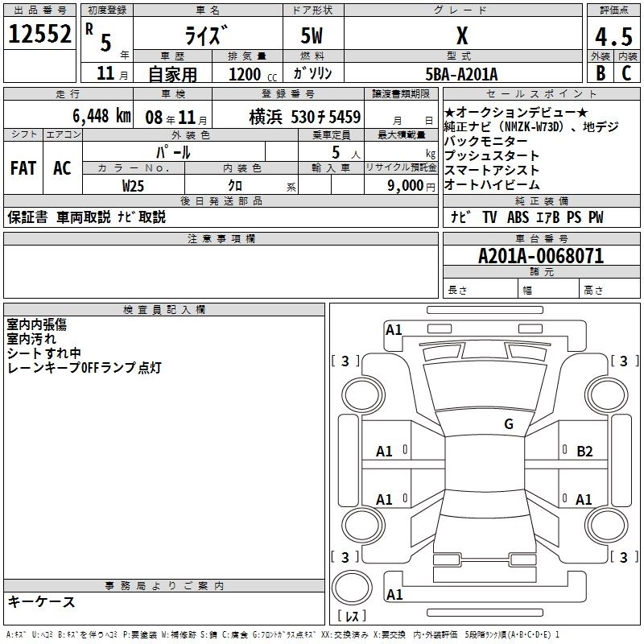Select レーンキープOFFランプ点灯 note
The height and width of the screenshot is (644, 644).
[85, 368]
